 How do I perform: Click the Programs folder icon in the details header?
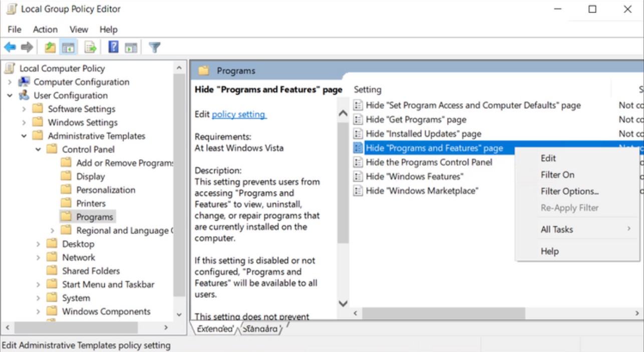click(x=203, y=71)
